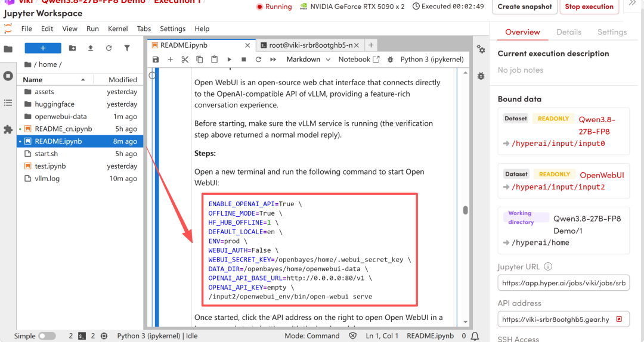This screenshot has width=644, height=342.
Task: Restart the kernel
Action: [x=258, y=60]
